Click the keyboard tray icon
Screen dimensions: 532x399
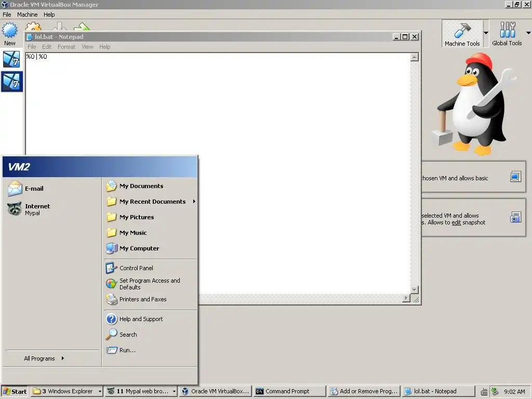point(485,392)
